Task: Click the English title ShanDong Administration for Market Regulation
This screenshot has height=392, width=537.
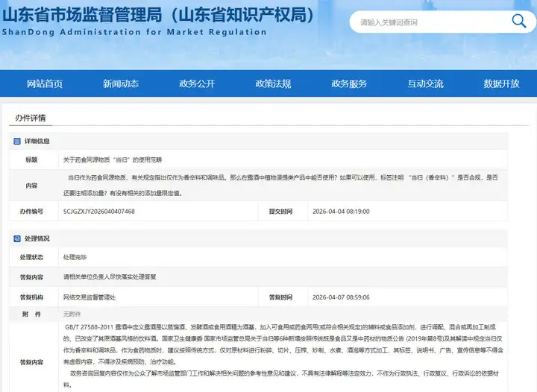Action: 134,32
